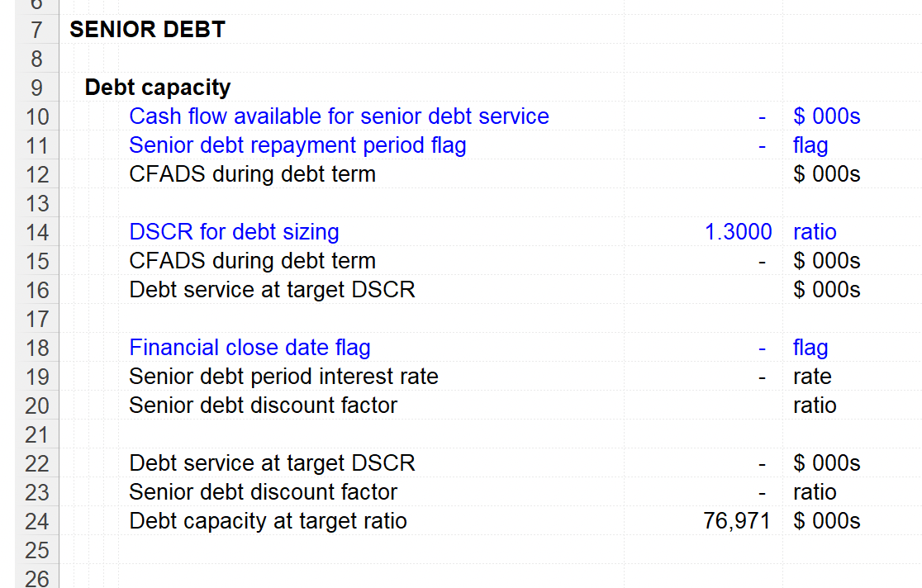Click the 76,971 debt capacity value

pos(737,521)
